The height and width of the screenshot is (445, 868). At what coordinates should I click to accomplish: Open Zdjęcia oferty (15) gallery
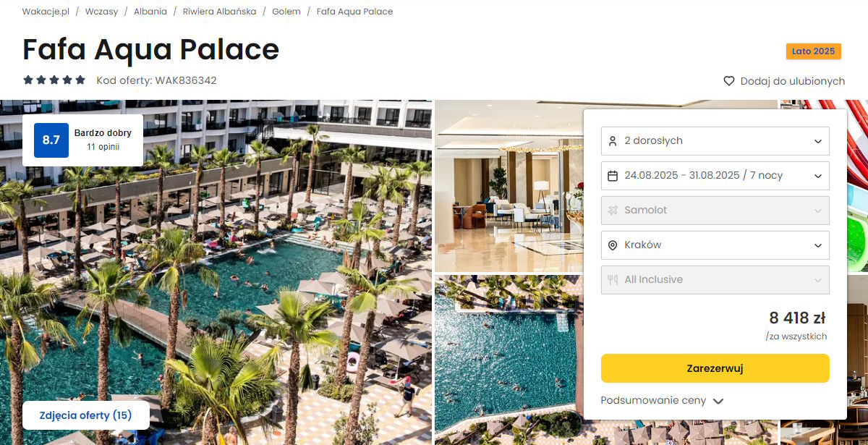tap(86, 415)
